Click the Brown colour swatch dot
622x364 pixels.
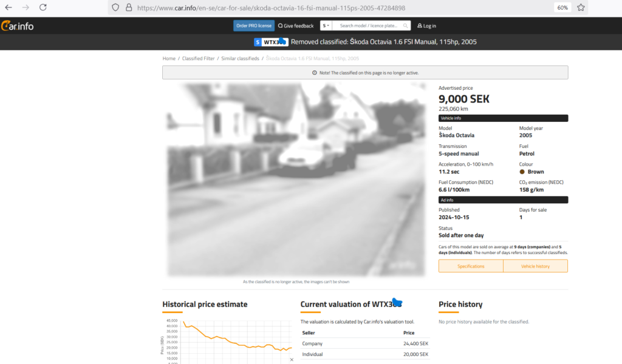[x=522, y=172]
